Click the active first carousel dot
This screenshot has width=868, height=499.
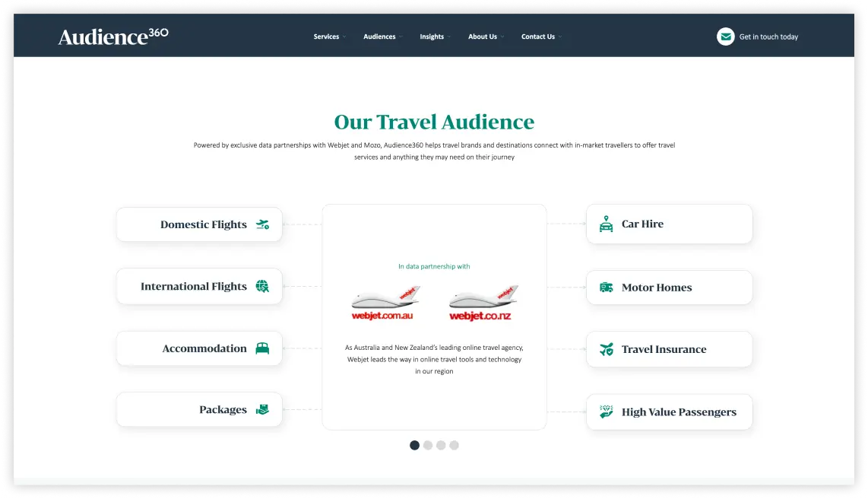[414, 445]
